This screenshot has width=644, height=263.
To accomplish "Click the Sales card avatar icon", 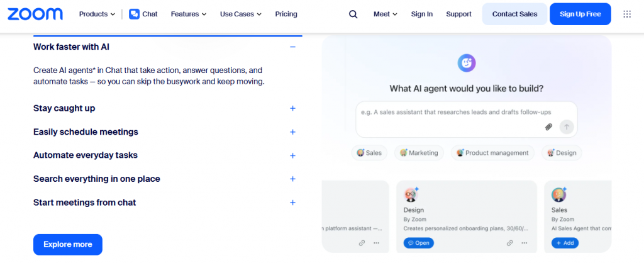I will (x=558, y=194).
